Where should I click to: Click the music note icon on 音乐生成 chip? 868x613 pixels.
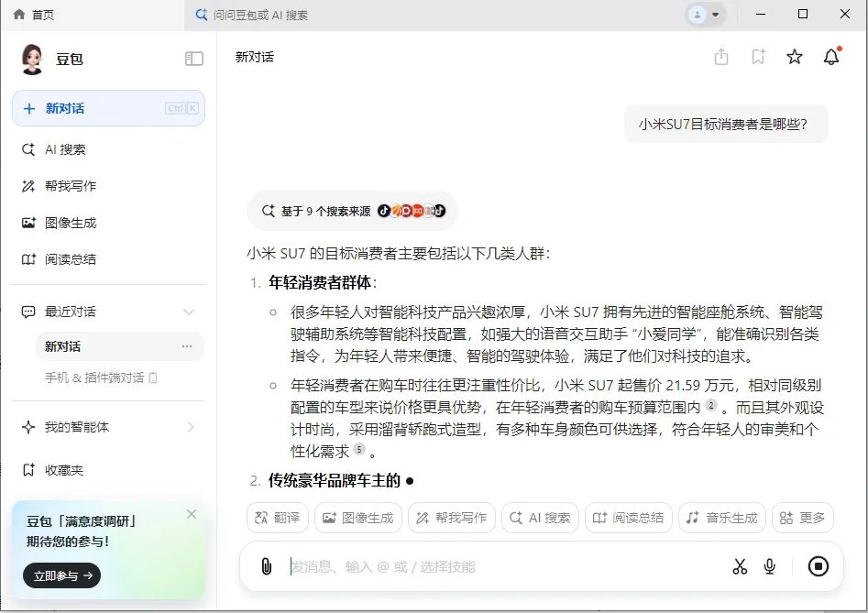coord(693,518)
